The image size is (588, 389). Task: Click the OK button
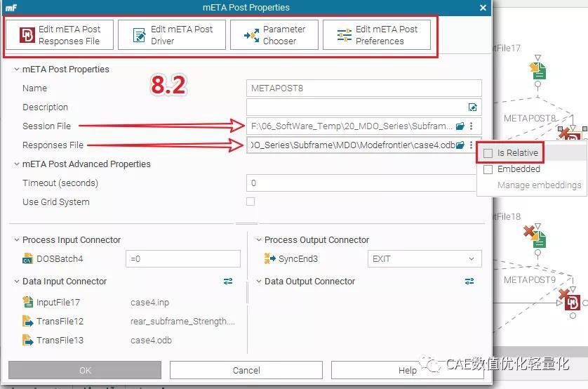click(85, 370)
